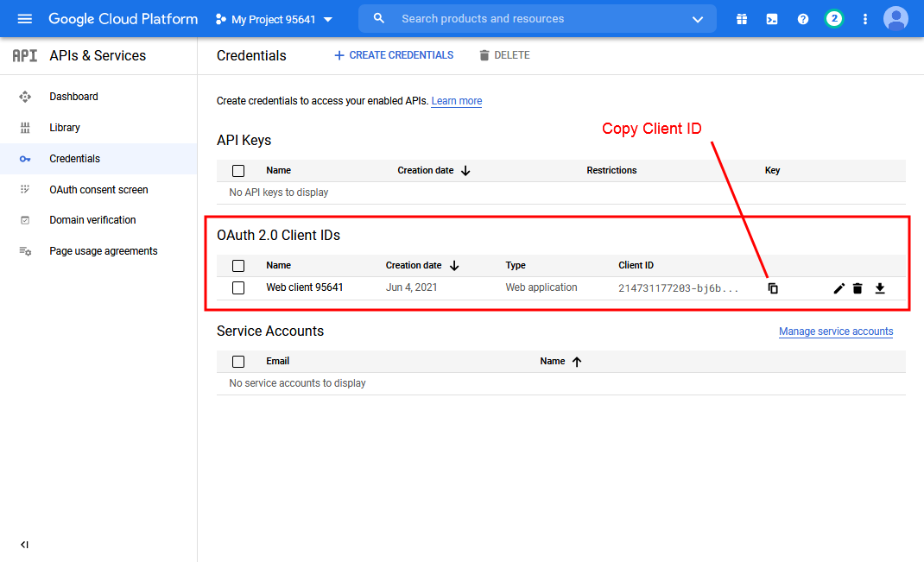This screenshot has width=924, height=562.
Task: Open the My Project 95641 project selector
Action: pyautogui.click(x=274, y=20)
